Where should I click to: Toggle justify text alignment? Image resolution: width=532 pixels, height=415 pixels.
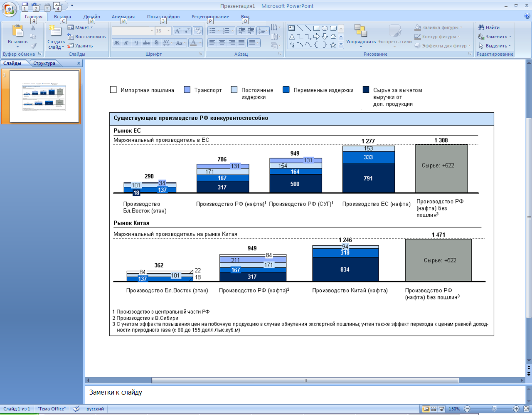click(x=241, y=42)
